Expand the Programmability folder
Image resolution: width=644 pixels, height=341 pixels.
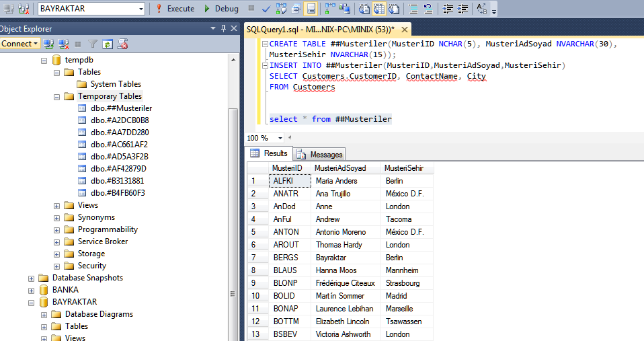click(57, 229)
